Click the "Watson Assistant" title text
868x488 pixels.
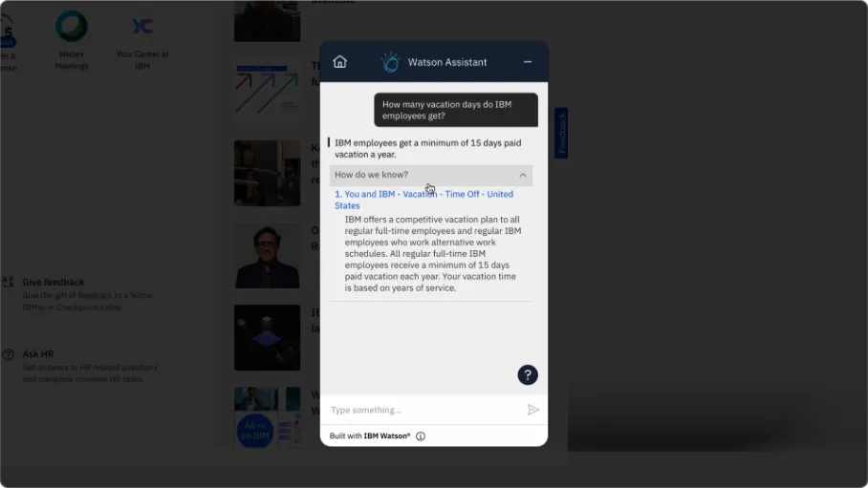coord(447,62)
